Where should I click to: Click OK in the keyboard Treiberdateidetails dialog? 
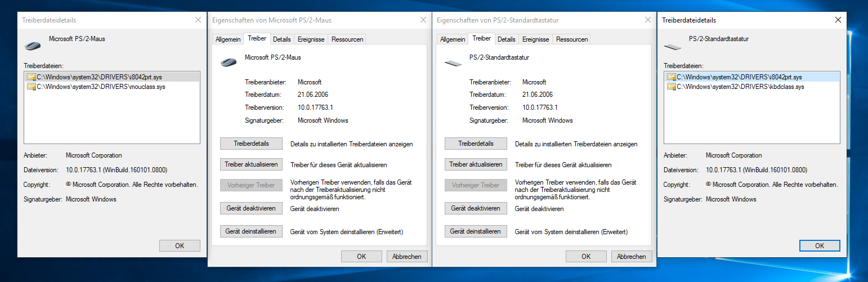(820, 245)
